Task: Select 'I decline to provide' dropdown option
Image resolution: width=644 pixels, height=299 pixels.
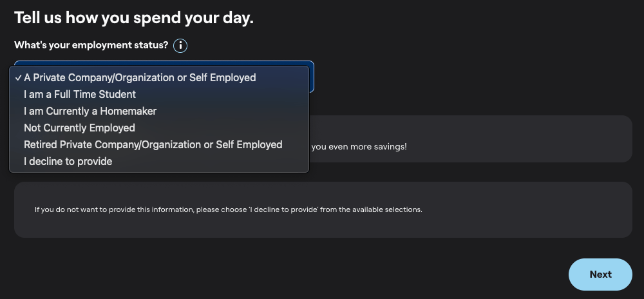Action: (x=68, y=162)
